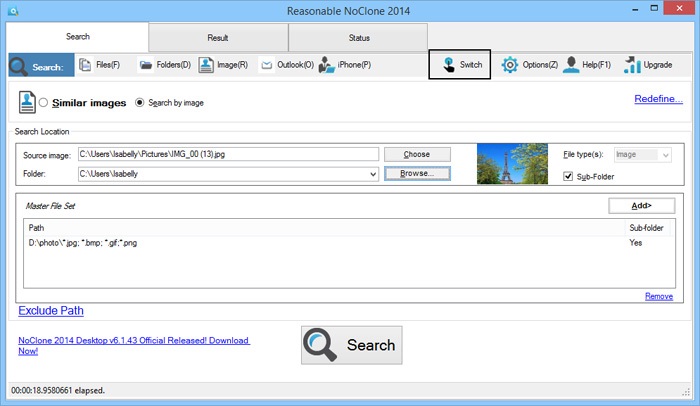Select the D:\photo\*.jpg path row

349,243
